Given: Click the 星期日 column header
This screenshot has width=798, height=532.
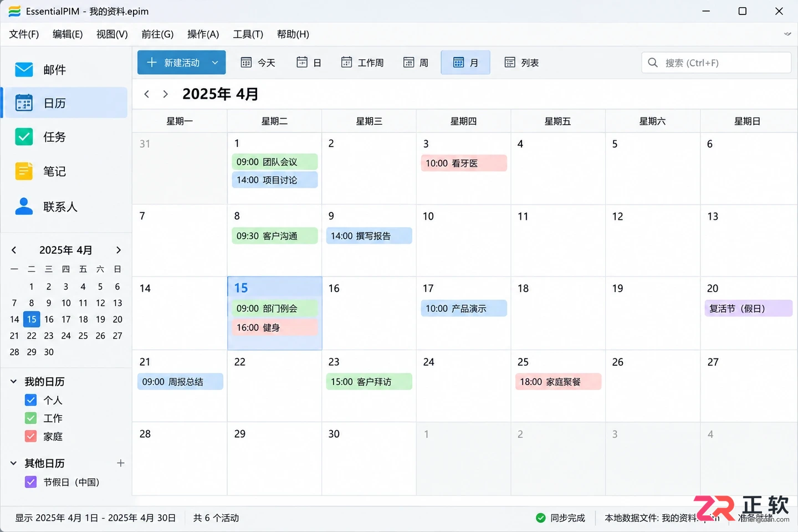Looking at the screenshot, I should tap(748, 121).
